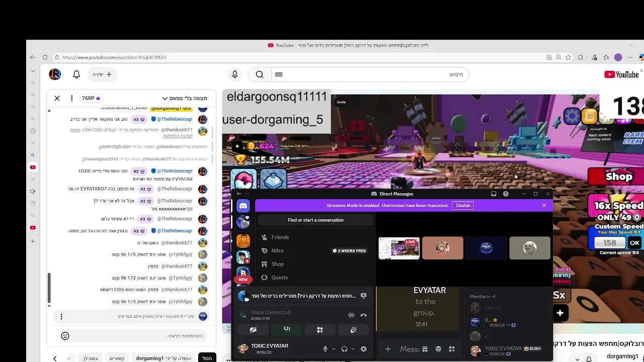Send a gift from Discord message bar
Image resolution: width=644 pixels, height=362 pixels.
pos(425,349)
